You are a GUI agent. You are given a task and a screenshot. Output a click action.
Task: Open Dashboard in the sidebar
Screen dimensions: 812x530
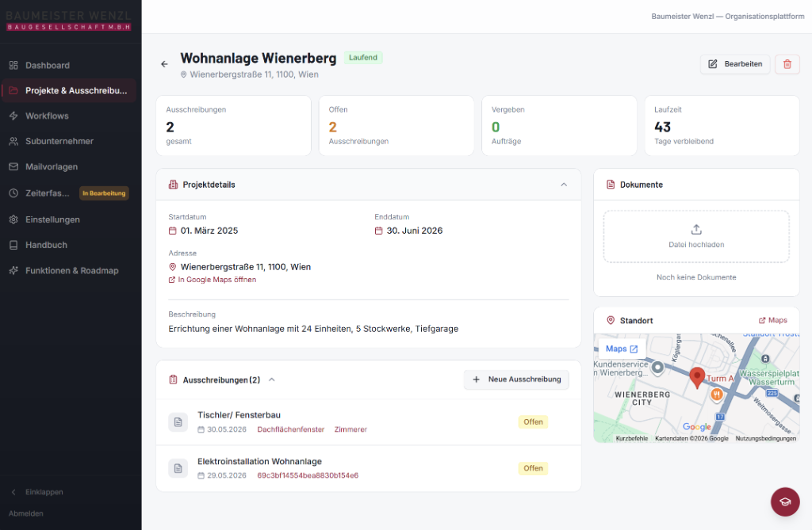click(x=70, y=65)
